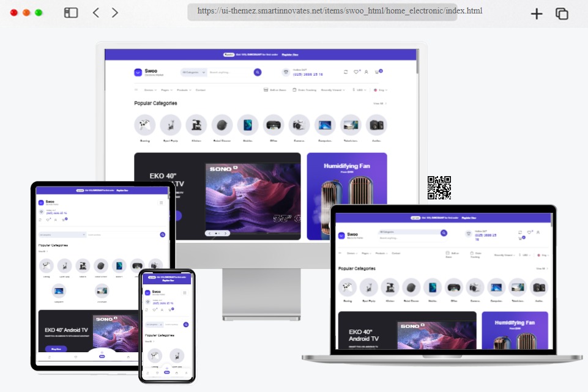The width and height of the screenshot is (588, 392).
Task: Expand the USD currency dropdown
Action: click(360, 89)
